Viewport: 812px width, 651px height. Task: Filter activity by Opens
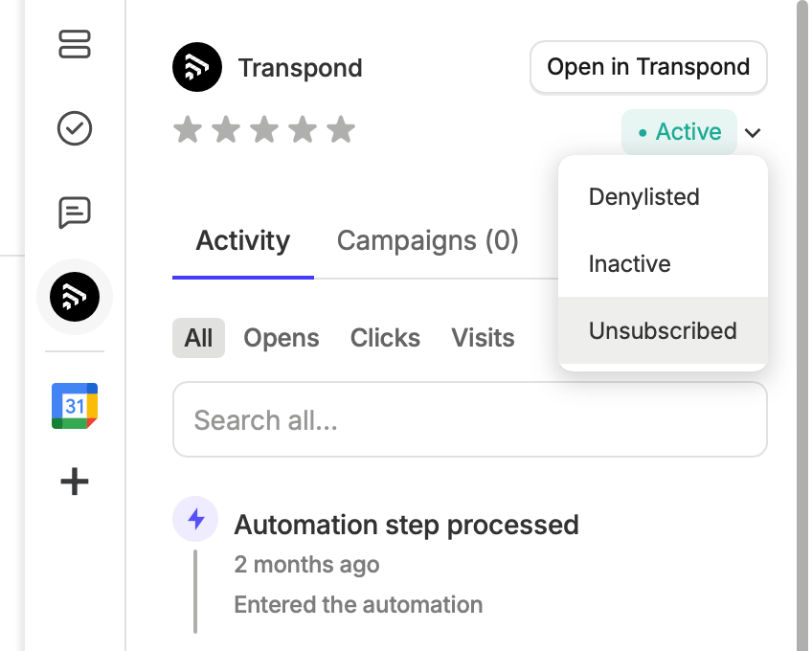(281, 337)
